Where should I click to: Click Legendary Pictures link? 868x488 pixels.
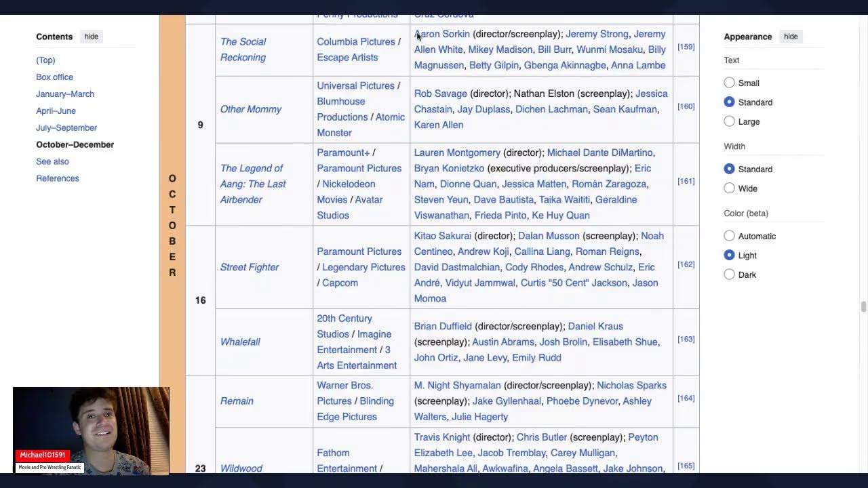(x=363, y=267)
